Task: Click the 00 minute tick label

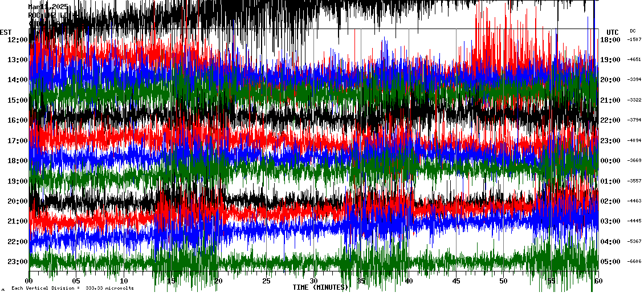Action: click(29, 281)
